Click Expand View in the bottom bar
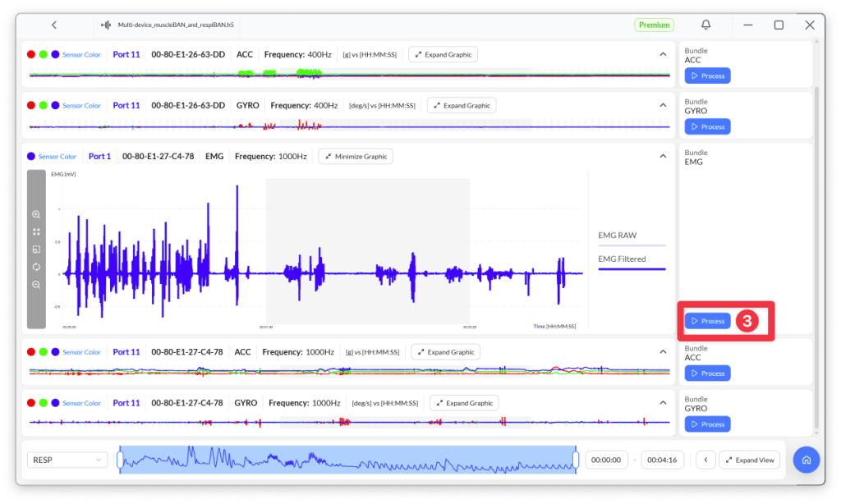Screen dimensions: 841x504 click(749, 460)
